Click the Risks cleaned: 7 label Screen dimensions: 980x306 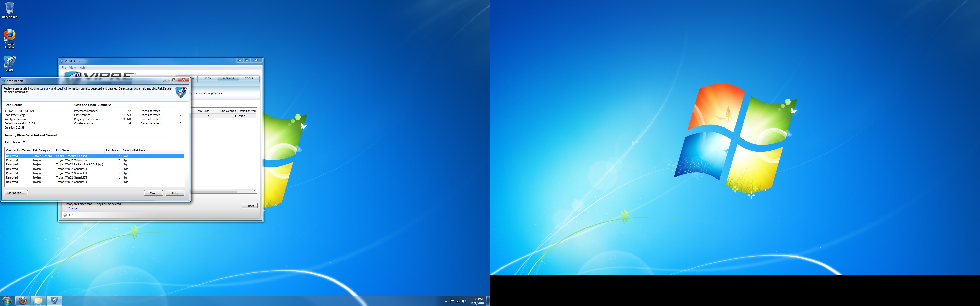pos(15,143)
